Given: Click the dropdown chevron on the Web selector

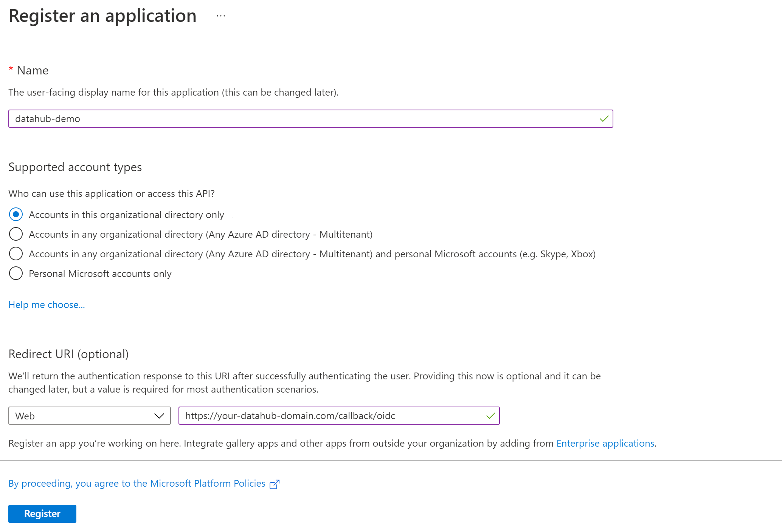Looking at the screenshot, I should click(x=159, y=416).
